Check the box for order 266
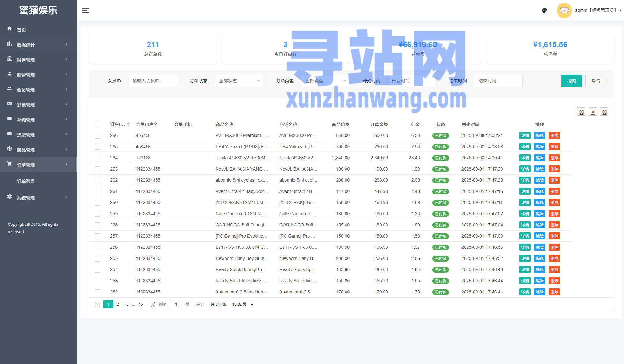624x364 pixels. [97, 136]
